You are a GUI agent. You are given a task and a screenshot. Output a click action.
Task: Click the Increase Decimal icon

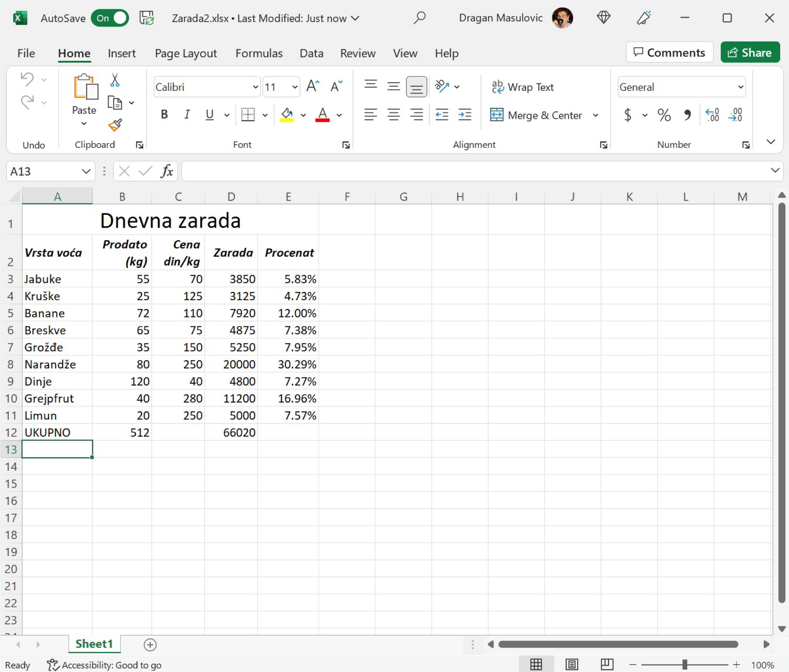coord(712,115)
